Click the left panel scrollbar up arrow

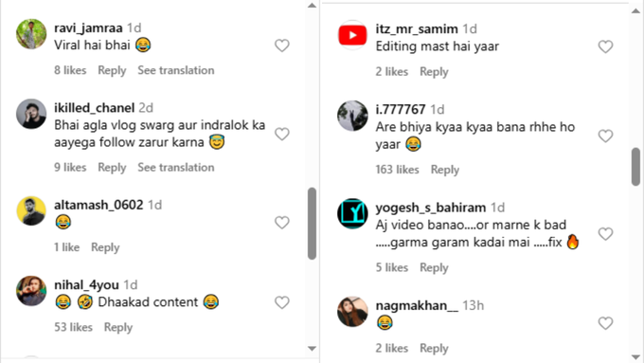pos(312,6)
